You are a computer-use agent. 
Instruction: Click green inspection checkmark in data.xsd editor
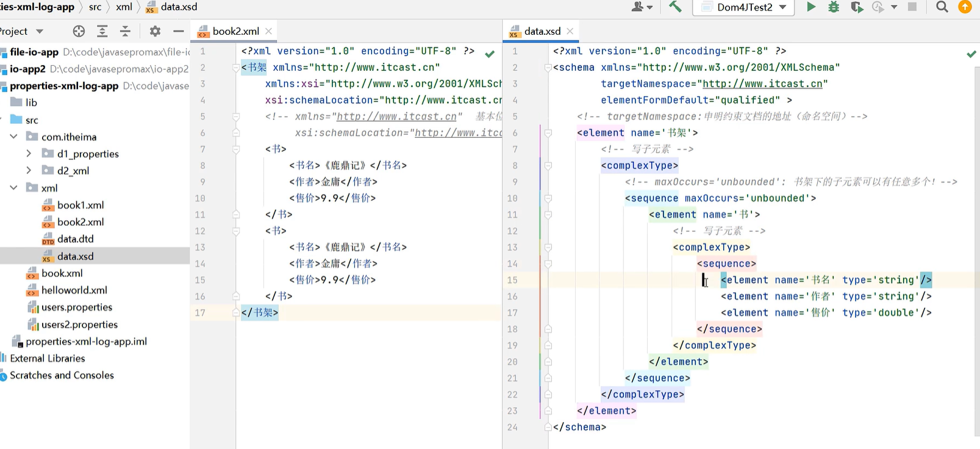(971, 54)
